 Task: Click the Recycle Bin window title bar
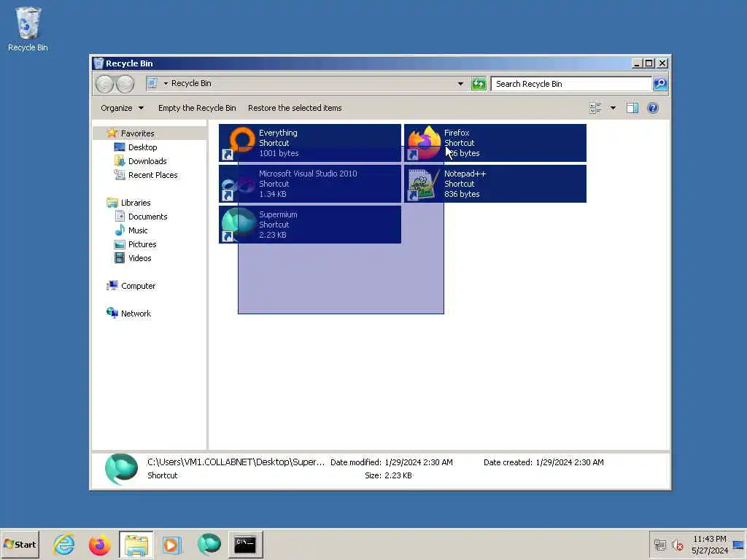pyautogui.click(x=362, y=63)
